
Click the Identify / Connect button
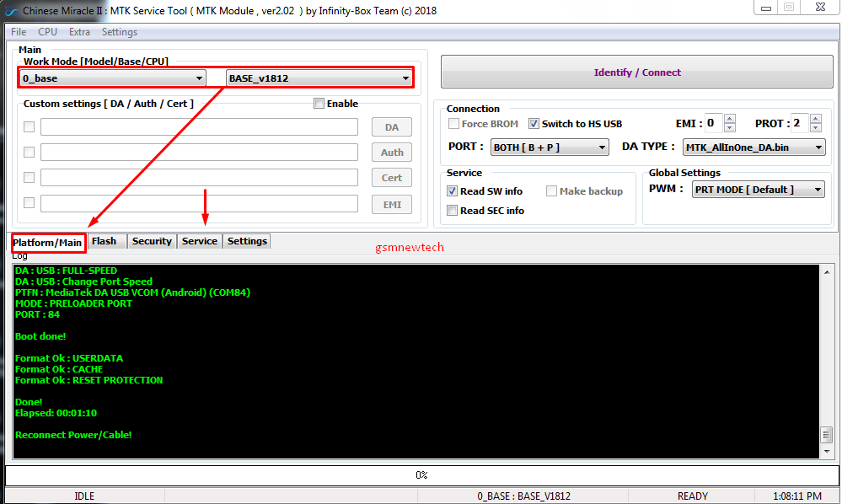pos(637,72)
